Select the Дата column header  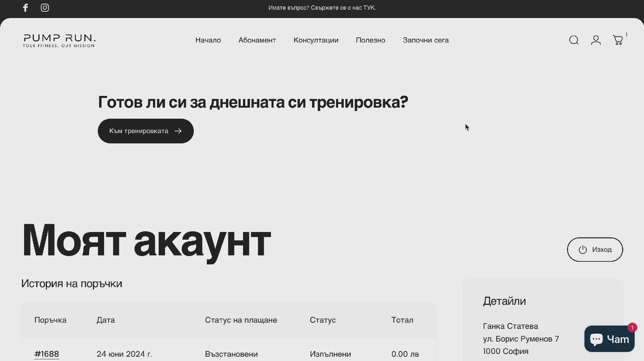[106, 320]
